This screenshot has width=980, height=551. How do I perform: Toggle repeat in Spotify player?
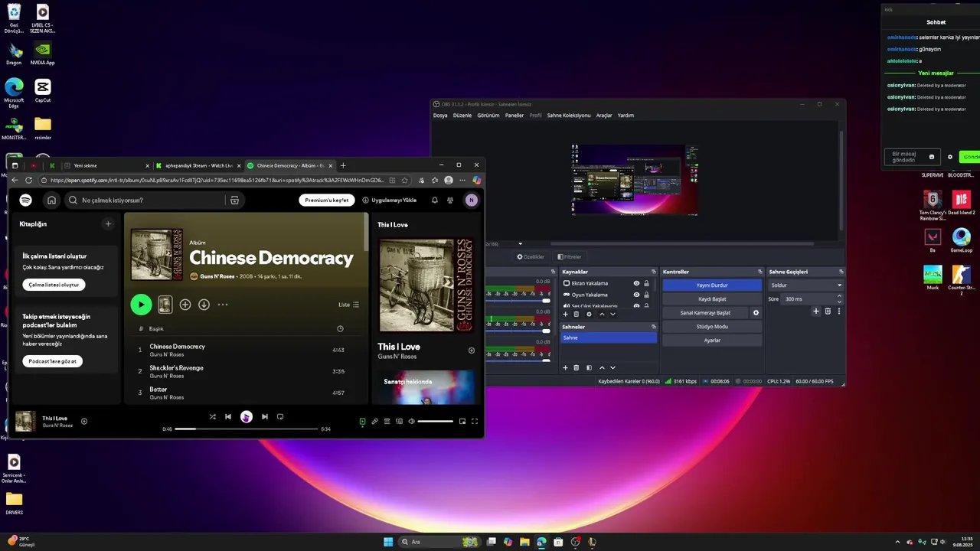(x=279, y=416)
